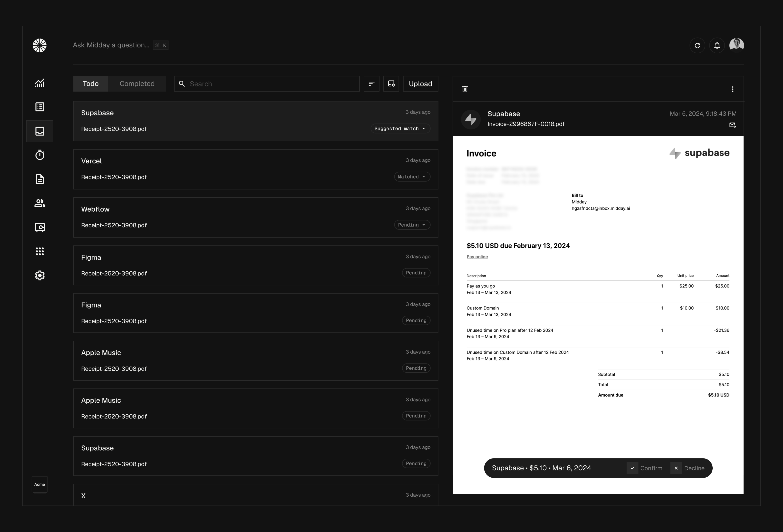Click the notifications bell icon

coord(717,45)
